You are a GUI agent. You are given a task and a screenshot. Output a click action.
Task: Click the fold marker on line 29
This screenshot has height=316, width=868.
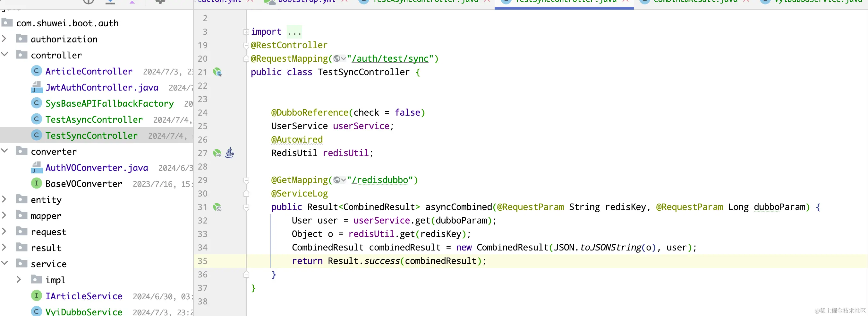(246, 180)
